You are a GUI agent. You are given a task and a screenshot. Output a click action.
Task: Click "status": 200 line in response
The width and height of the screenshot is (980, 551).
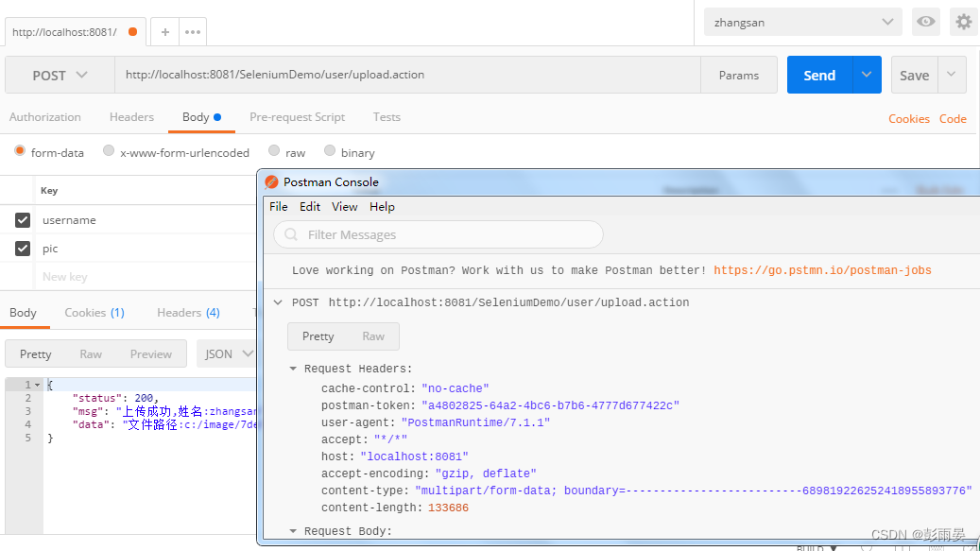[115, 398]
